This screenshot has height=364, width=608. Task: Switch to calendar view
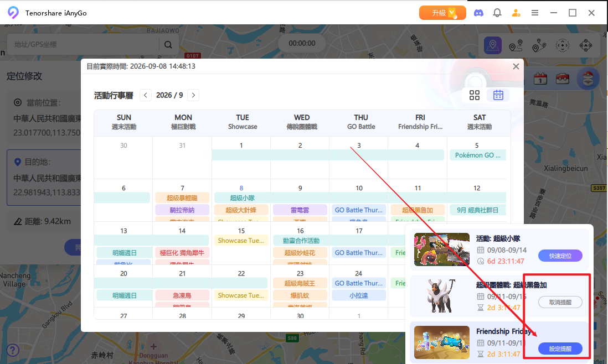coord(498,95)
